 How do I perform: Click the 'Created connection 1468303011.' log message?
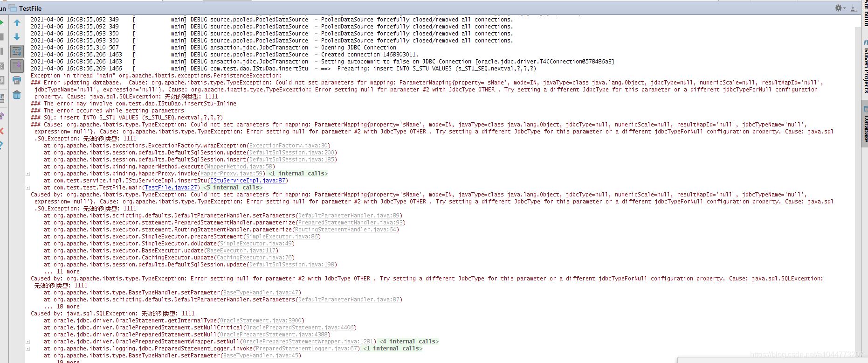pyautogui.click(x=370, y=55)
